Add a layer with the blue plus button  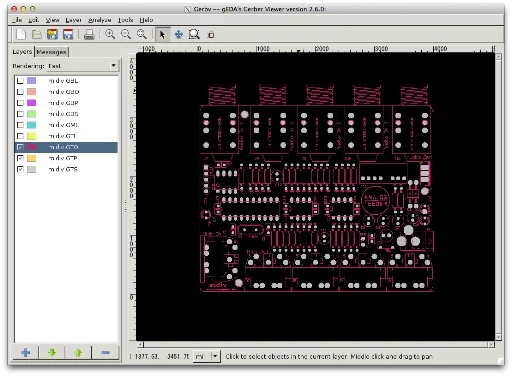click(x=26, y=352)
